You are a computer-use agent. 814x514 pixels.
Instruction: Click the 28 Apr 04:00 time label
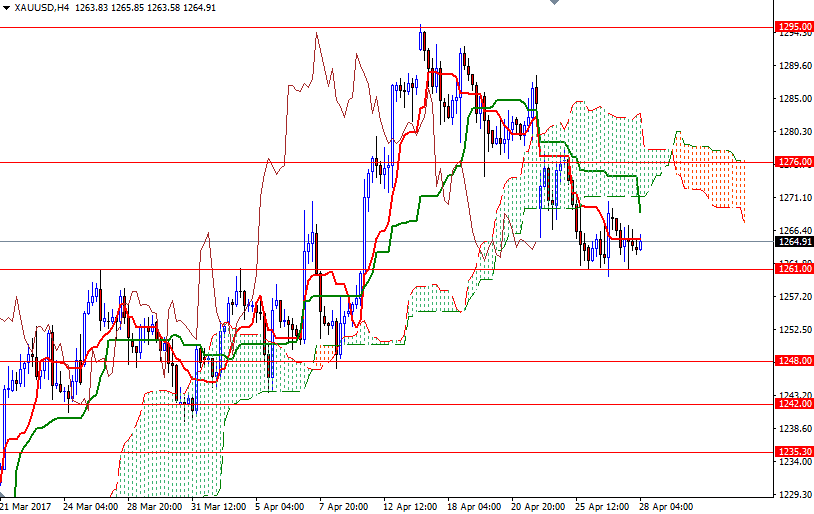pyautogui.click(x=667, y=506)
